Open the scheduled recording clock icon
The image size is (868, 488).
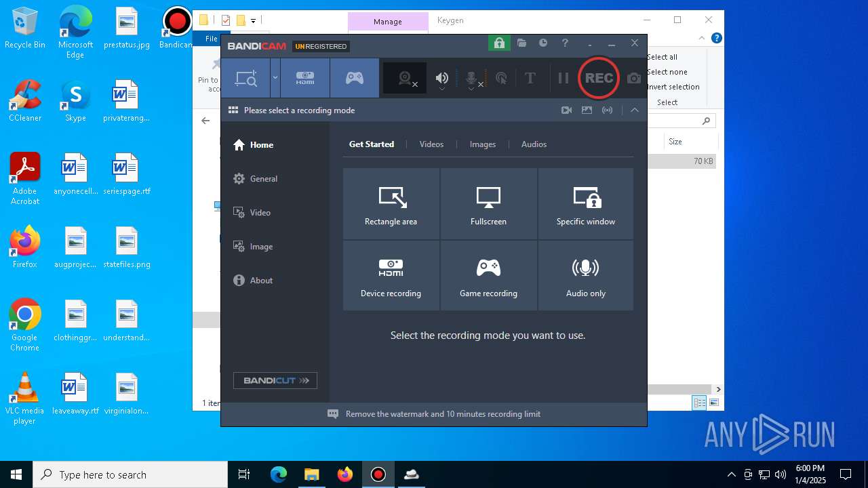coord(543,43)
